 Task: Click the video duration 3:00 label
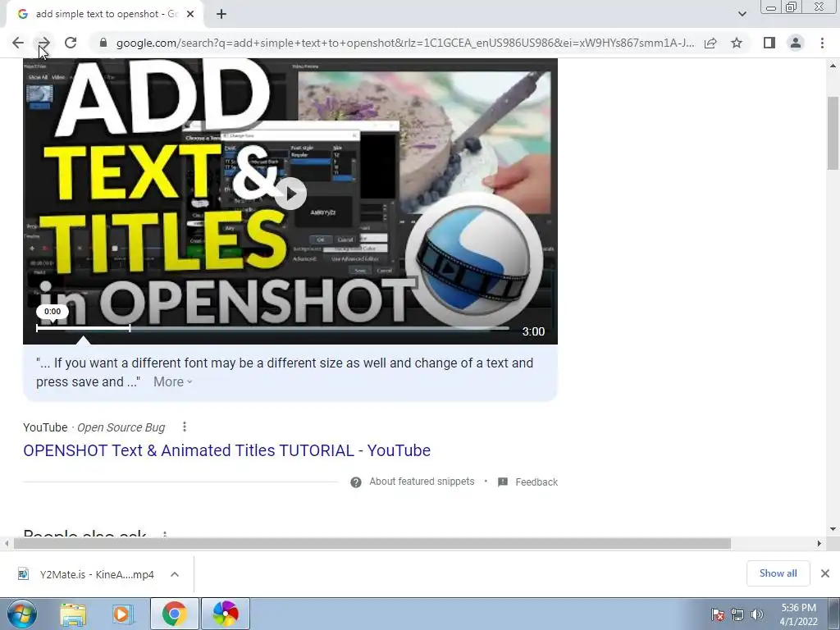point(533,331)
